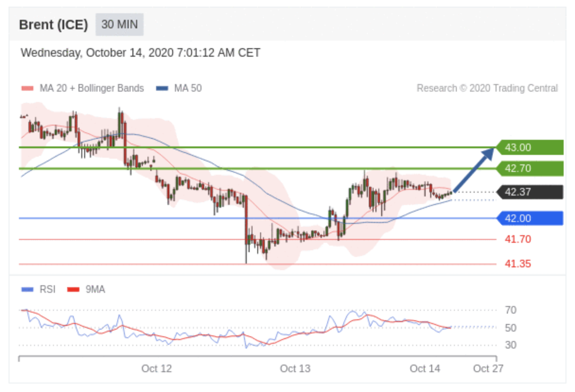Click the 'MA 20 + Bollinger Bands' legend label
This screenshot has height=392, width=575.
[92, 88]
